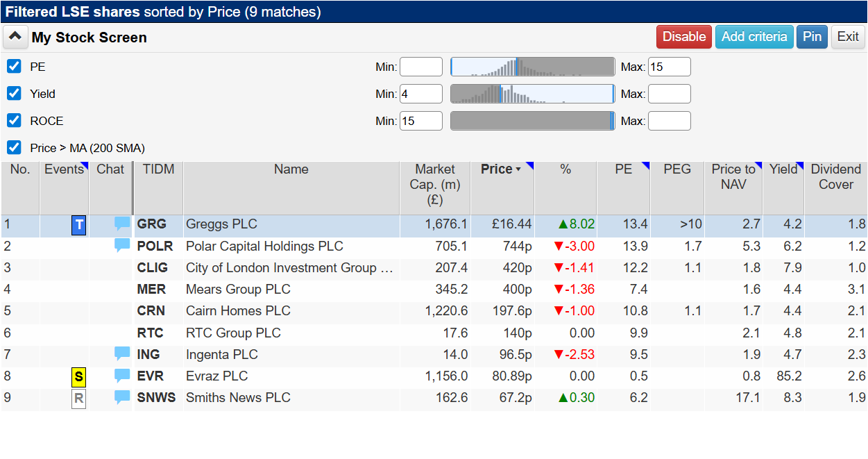Screen dimensions: 868x459
Task: Click the Yield Min field showing 4
Action: [421, 94]
